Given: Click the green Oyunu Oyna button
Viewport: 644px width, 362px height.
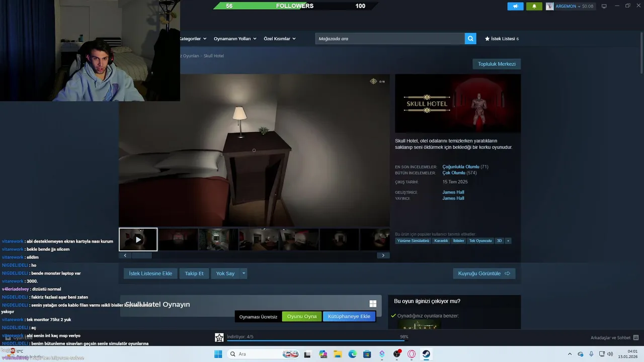Looking at the screenshot, I should pyautogui.click(x=302, y=316).
